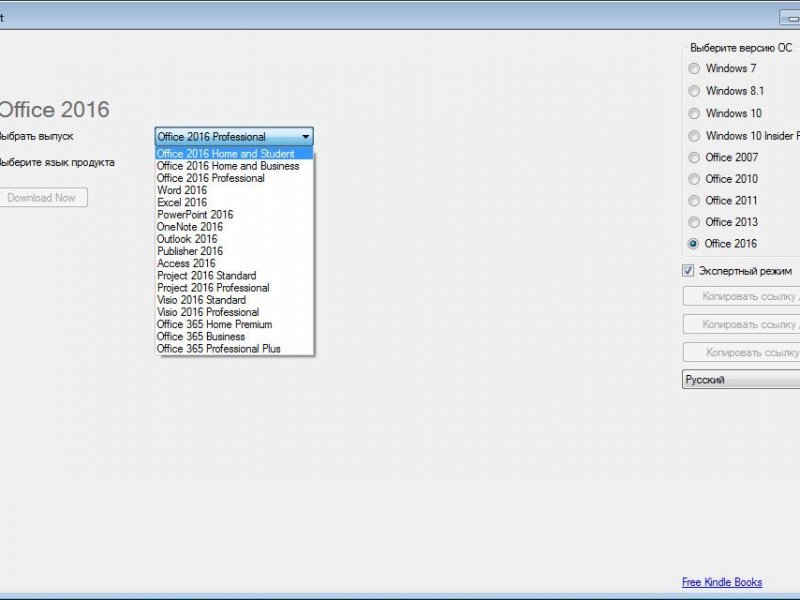Select the Windows 7 radio button
Screen dimensions: 800x600
694,68
